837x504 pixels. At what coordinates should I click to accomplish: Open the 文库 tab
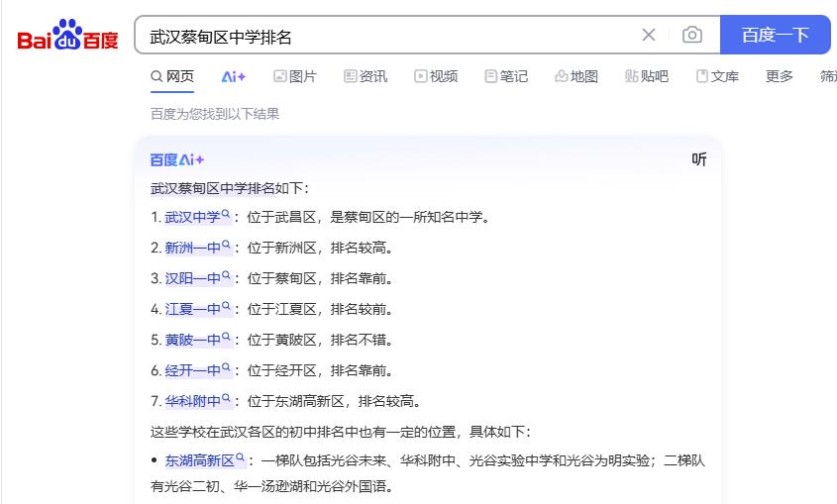tap(717, 77)
